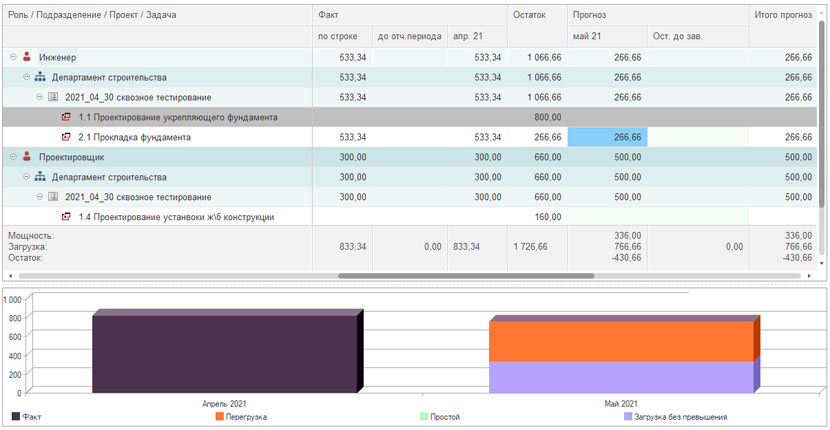Click the Перегрузка orange legend swatch

tap(220, 417)
